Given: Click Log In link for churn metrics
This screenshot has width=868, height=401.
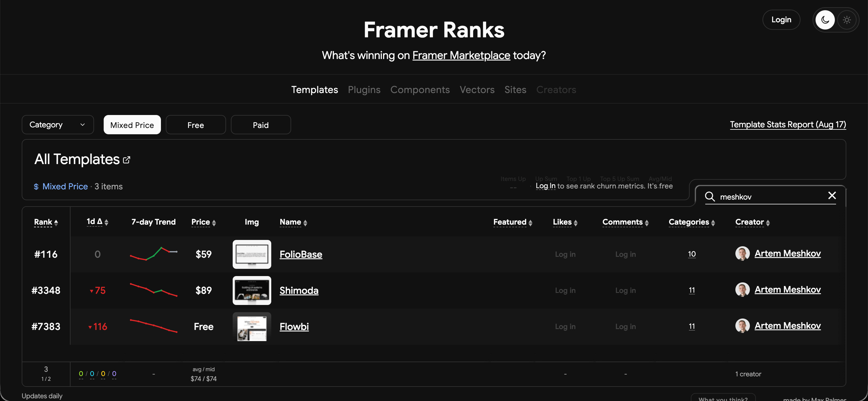Looking at the screenshot, I should pyautogui.click(x=545, y=186).
